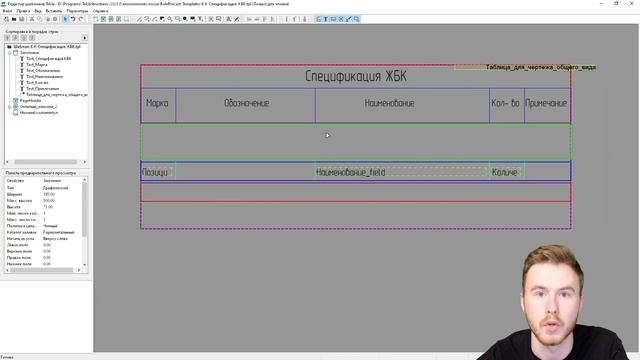Click the properties panel horizontal scrollbar

[x=42, y=270]
